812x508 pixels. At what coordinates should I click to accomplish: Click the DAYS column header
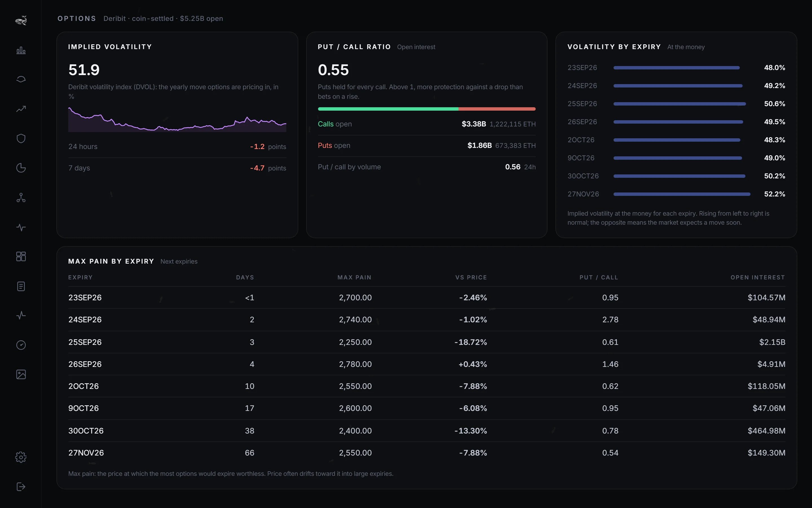click(245, 277)
